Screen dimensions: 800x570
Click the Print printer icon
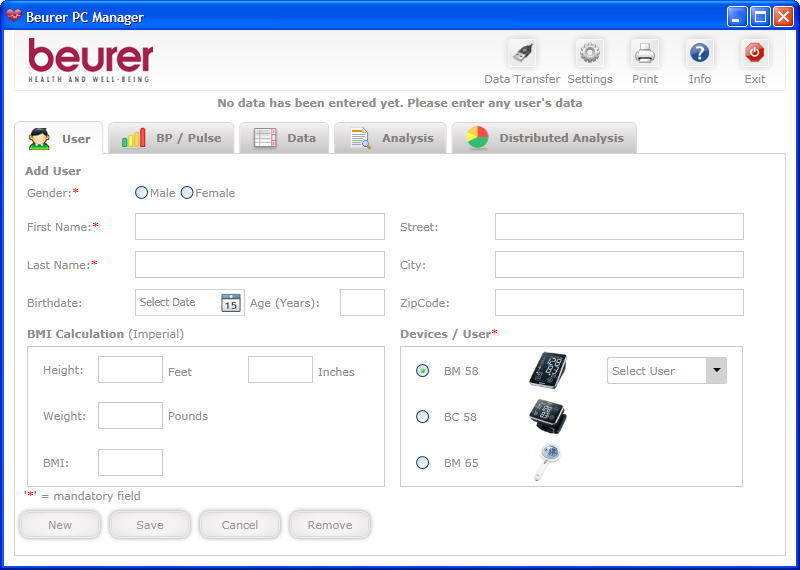[644, 53]
